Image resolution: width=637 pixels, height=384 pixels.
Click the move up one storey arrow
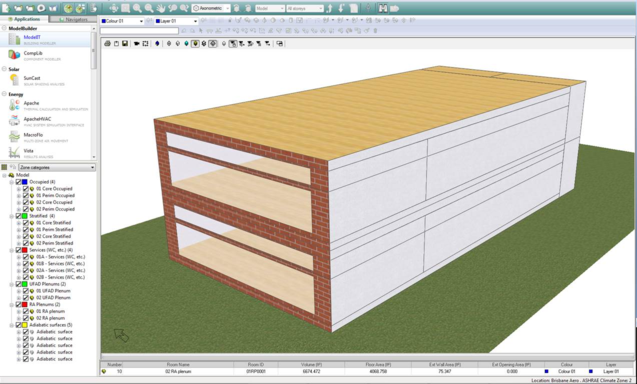[329, 8]
